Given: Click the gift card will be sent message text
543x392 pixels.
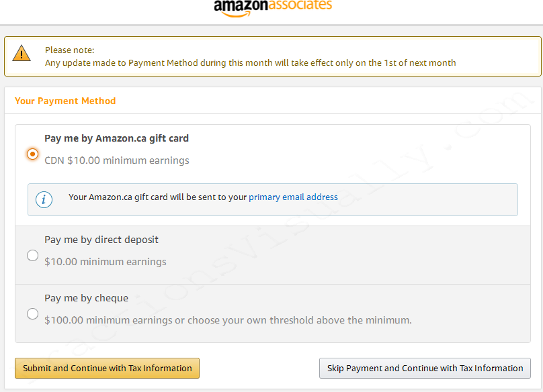Looking at the screenshot, I should 203,197.
